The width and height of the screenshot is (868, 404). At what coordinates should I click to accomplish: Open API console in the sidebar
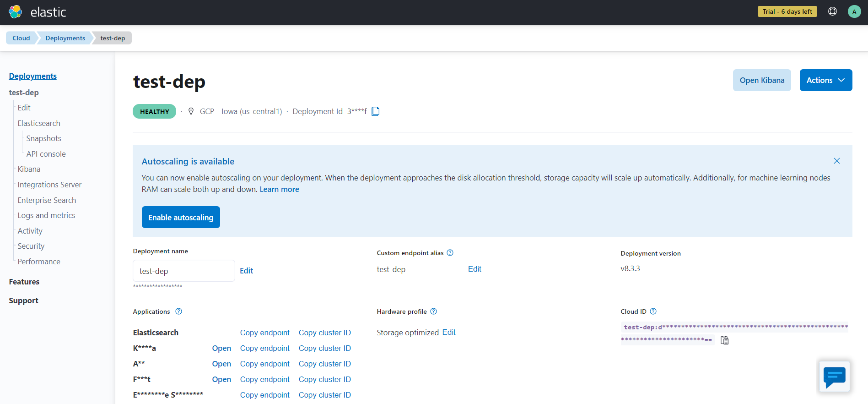pyautogui.click(x=46, y=154)
